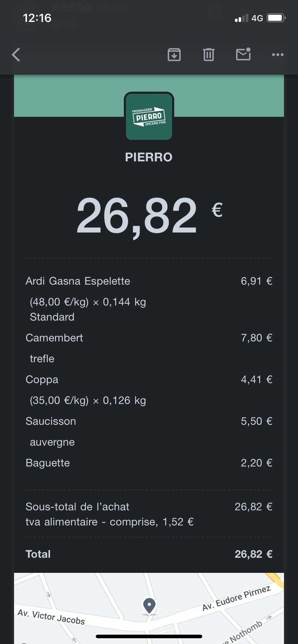Open the three-dot more options menu
The height and width of the screenshot is (644, 298).
tap(278, 55)
